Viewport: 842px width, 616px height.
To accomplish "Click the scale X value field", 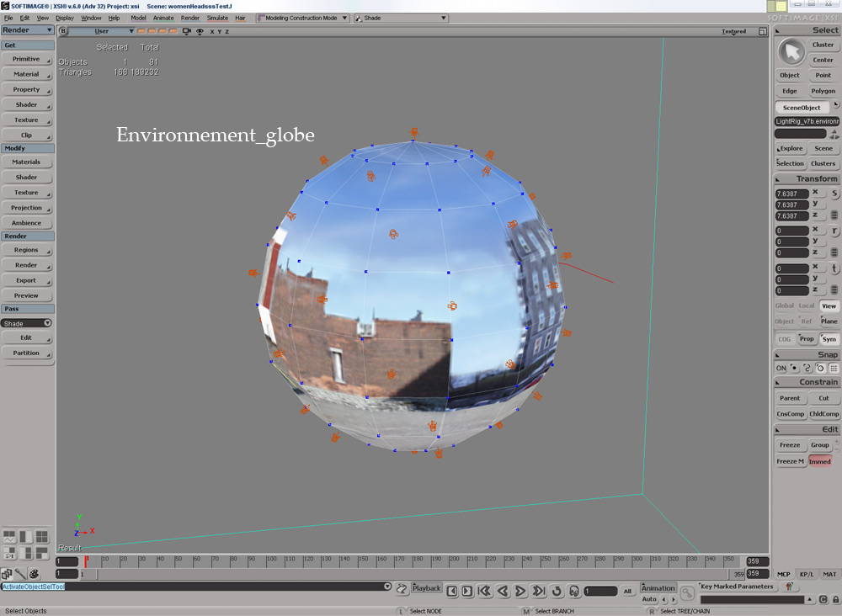I will pyautogui.click(x=791, y=194).
